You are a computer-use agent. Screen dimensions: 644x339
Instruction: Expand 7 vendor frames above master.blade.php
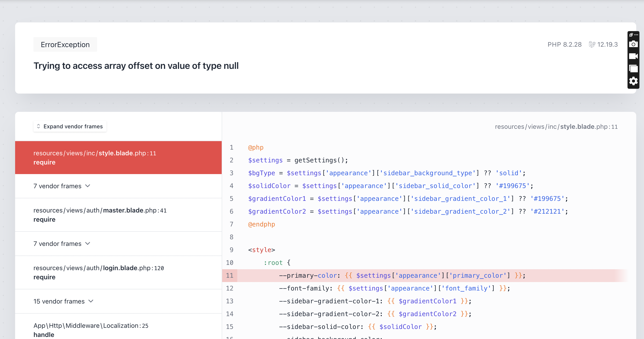tap(62, 186)
